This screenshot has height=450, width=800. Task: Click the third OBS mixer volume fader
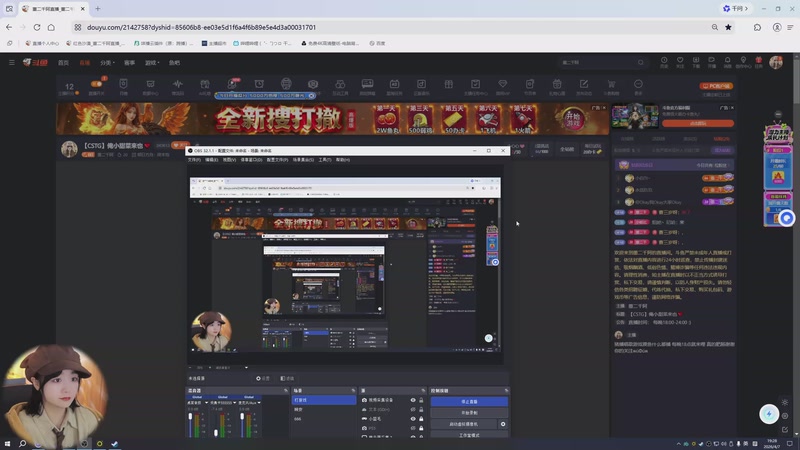coord(242,417)
